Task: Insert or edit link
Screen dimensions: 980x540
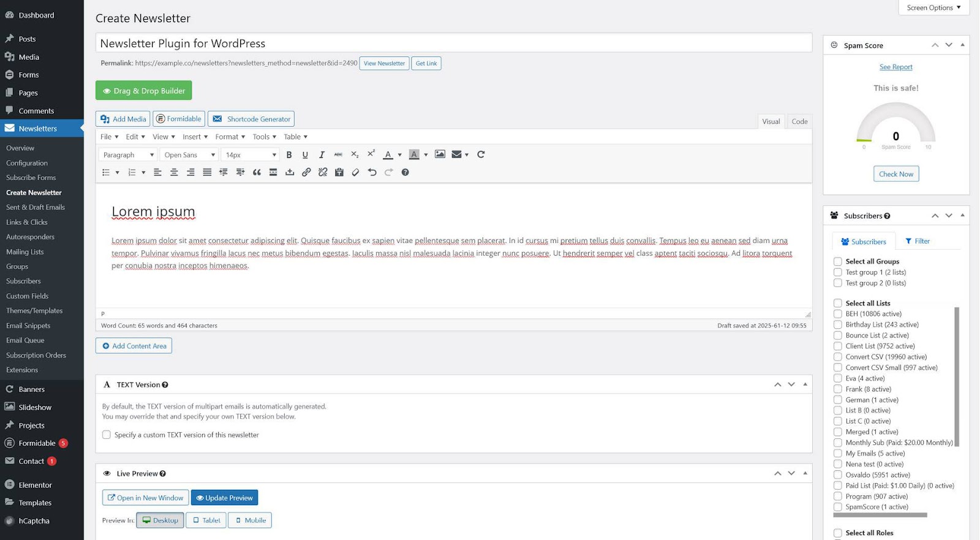Action: (306, 173)
